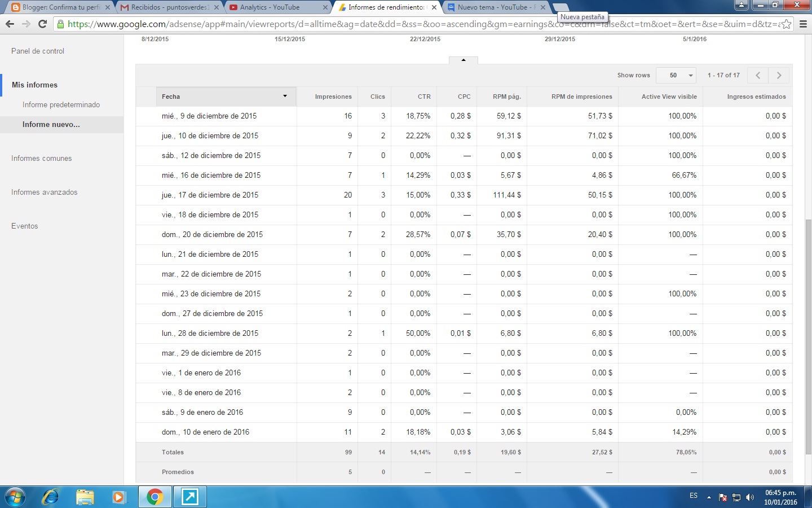Screen dimensions: 812x508
Task: Open Mis informes section
Action: [34, 85]
